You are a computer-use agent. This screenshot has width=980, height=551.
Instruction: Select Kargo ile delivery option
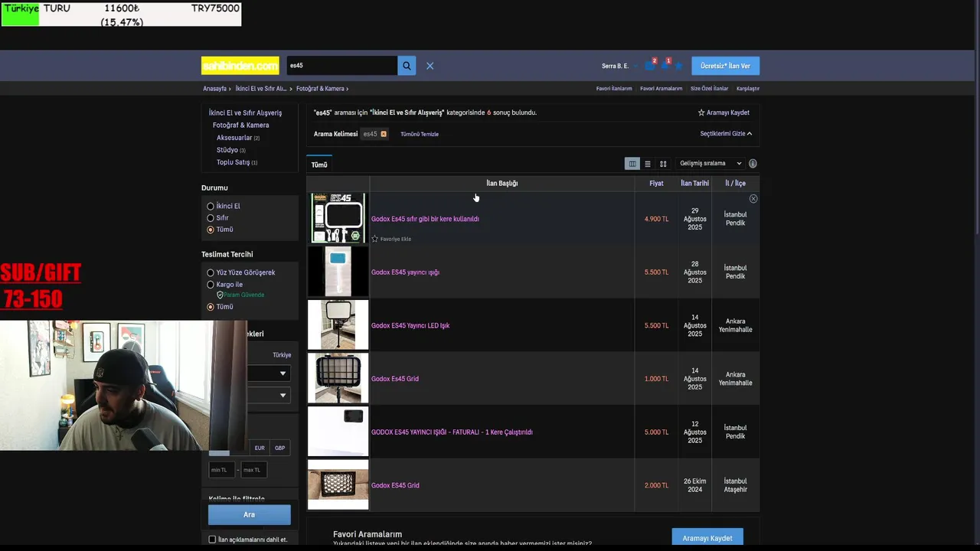[x=211, y=285]
